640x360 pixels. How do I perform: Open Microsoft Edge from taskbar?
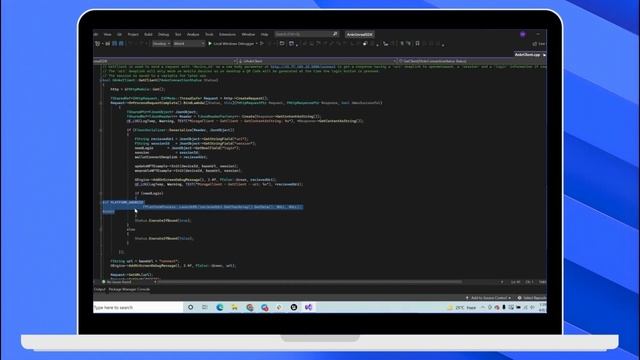pos(220,307)
